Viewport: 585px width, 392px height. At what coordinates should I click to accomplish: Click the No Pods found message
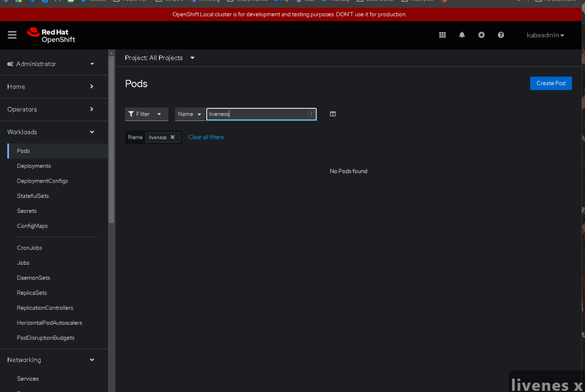point(348,171)
